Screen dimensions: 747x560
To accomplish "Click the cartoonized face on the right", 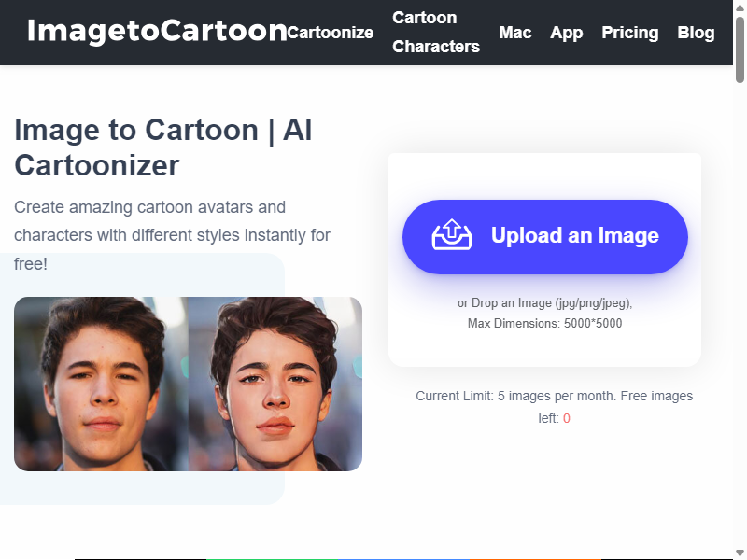I will [275, 384].
